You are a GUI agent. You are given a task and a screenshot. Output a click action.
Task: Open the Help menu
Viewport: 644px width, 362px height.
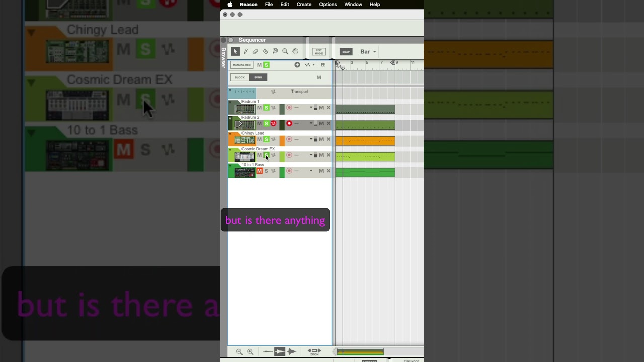coord(375,4)
